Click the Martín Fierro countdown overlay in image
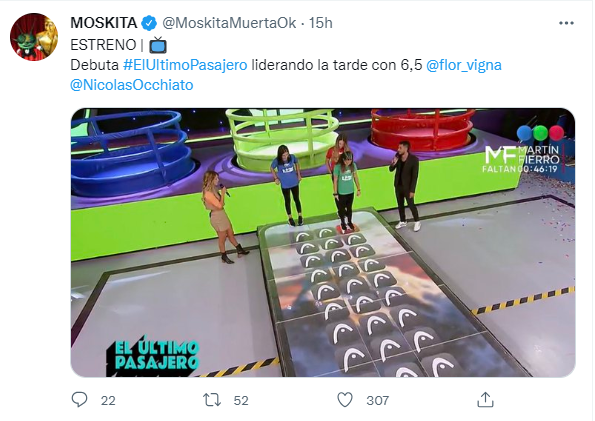Image resolution: width=595 pixels, height=421 pixels. coord(523,159)
